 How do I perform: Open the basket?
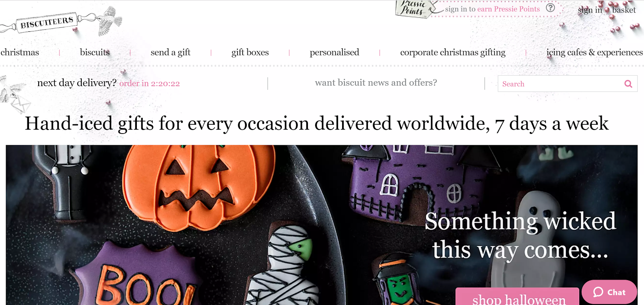click(624, 10)
